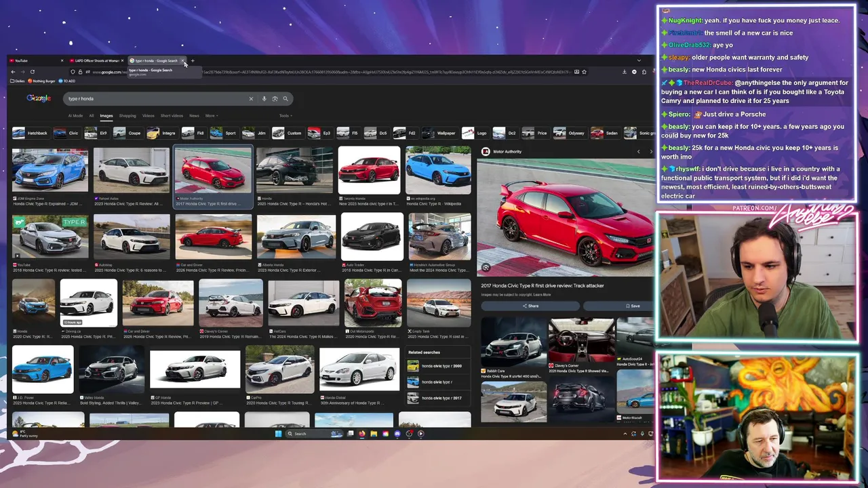Image resolution: width=868 pixels, height=488 pixels.
Task: Open Google Lens image search icon
Action: [275, 99]
